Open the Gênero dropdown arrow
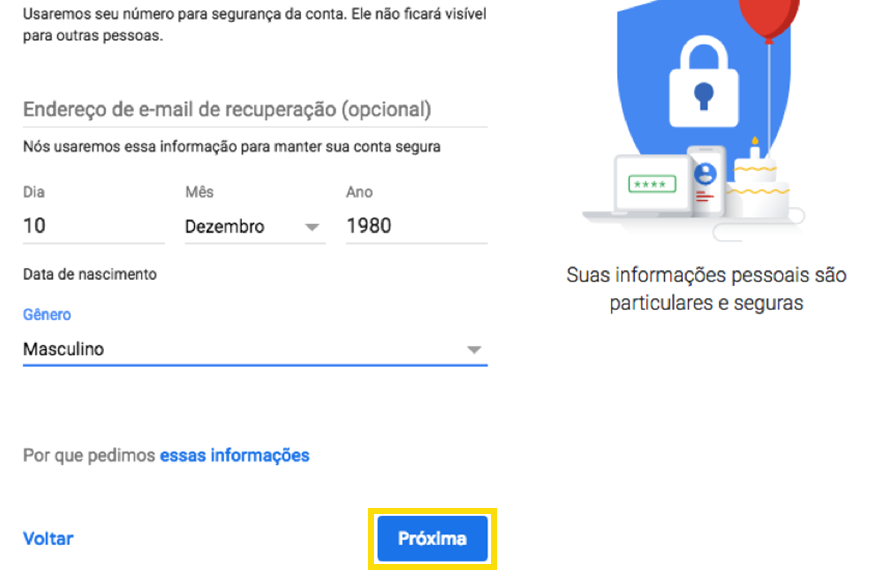Viewport: 886px width, 577px height. tap(474, 350)
